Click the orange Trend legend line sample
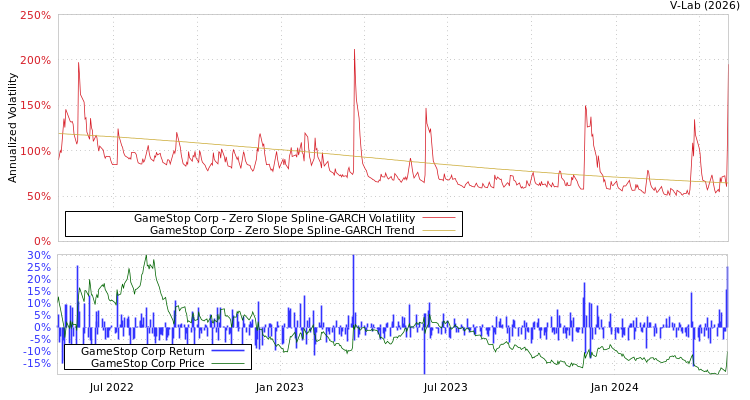This screenshot has width=750, height=400. (438, 230)
